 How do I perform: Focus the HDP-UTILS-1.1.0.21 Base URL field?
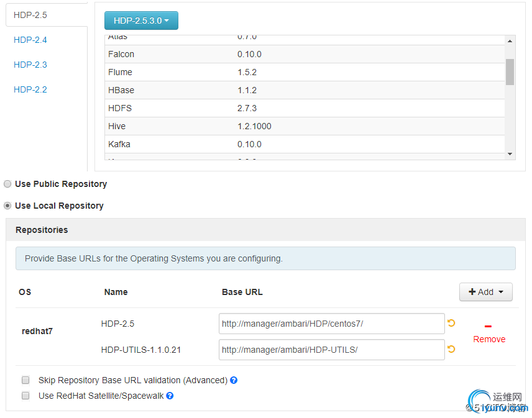click(331, 350)
